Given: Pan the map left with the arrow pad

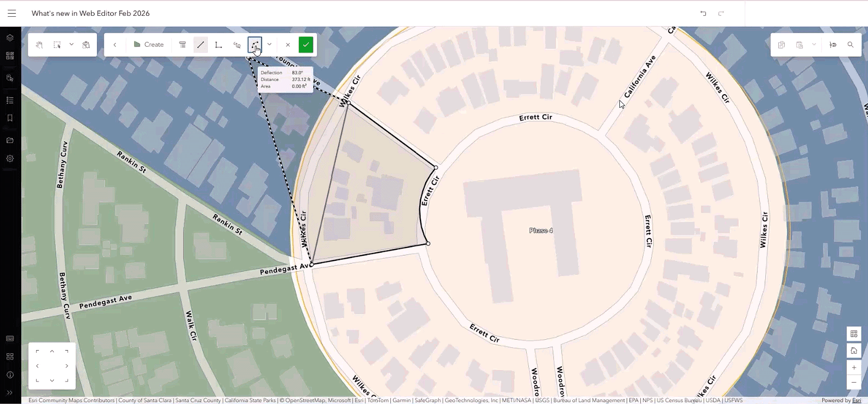Looking at the screenshot, I should [37, 366].
